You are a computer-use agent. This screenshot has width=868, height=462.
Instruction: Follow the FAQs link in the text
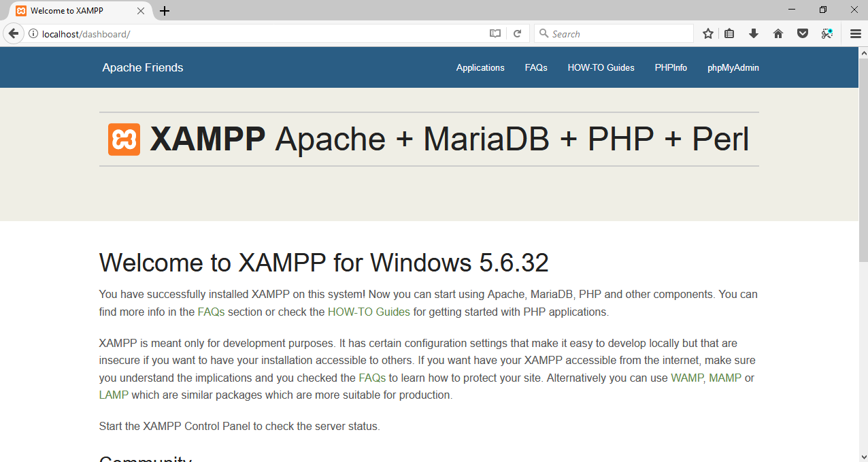pyautogui.click(x=210, y=312)
